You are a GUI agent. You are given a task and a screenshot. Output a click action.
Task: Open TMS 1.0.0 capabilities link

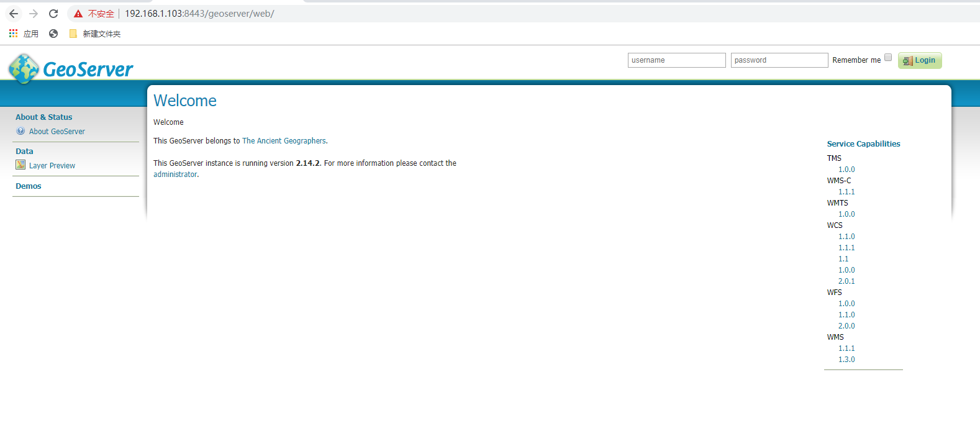coord(846,170)
